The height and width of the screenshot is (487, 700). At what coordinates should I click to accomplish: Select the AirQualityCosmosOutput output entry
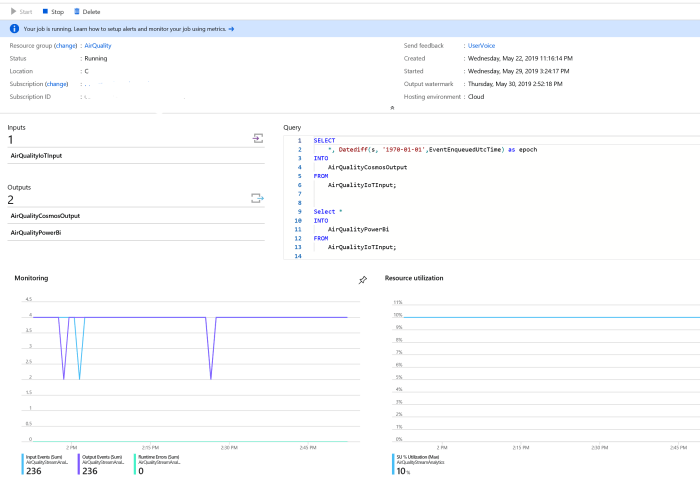point(44,216)
